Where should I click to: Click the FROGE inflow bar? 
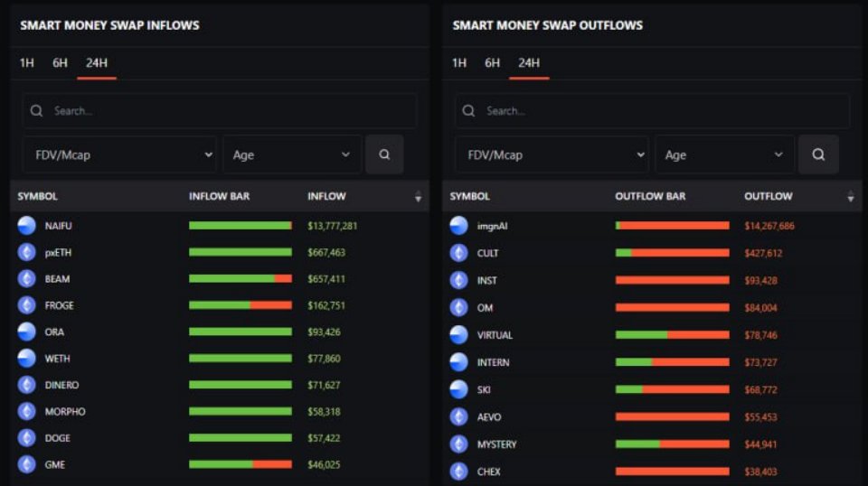241,305
